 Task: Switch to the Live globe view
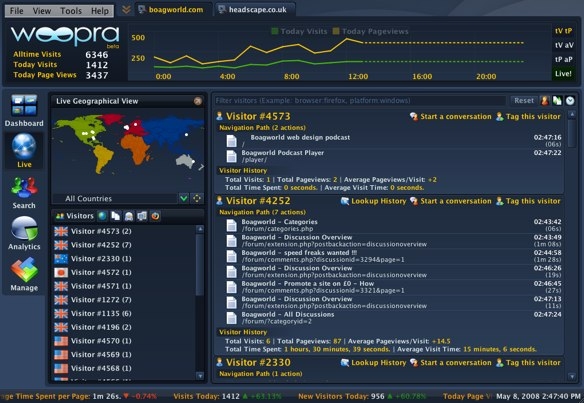24,146
